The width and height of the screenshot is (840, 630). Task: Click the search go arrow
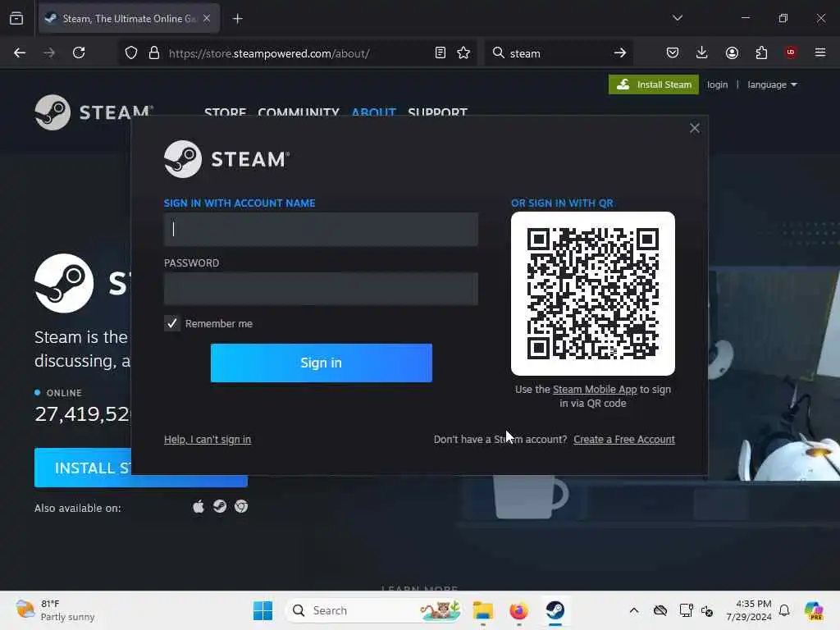(x=620, y=53)
